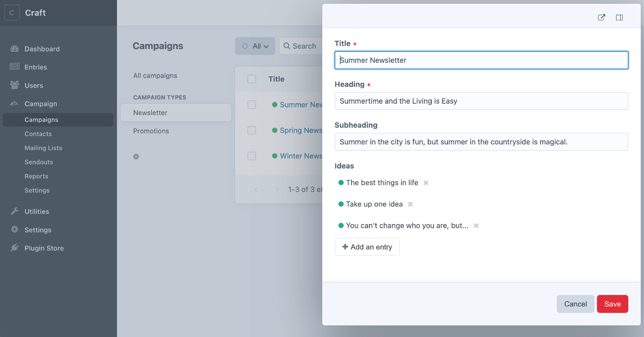Remove "You can't change who you are" entry
Screen dimensions: 644x337
coord(476,226)
